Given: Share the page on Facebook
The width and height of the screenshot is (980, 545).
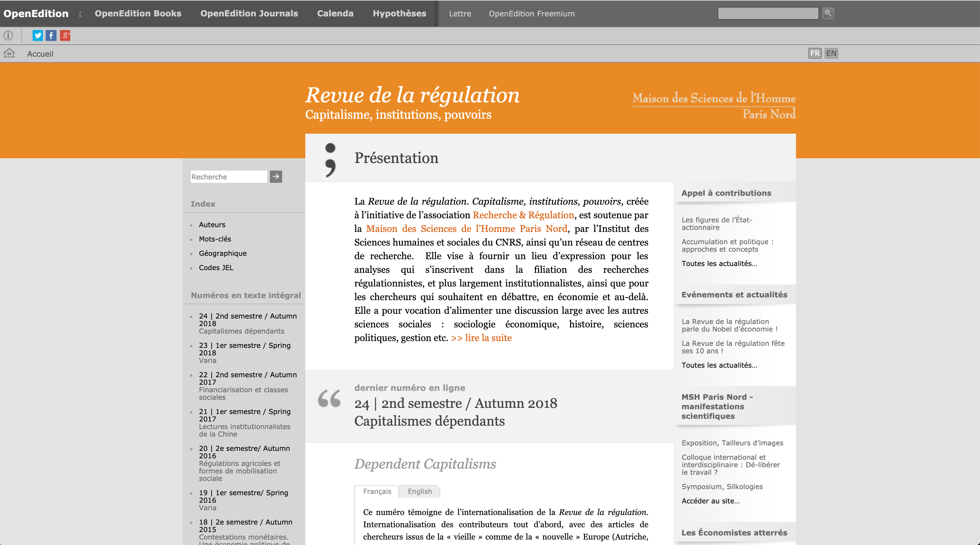Looking at the screenshot, I should coord(51,35).
